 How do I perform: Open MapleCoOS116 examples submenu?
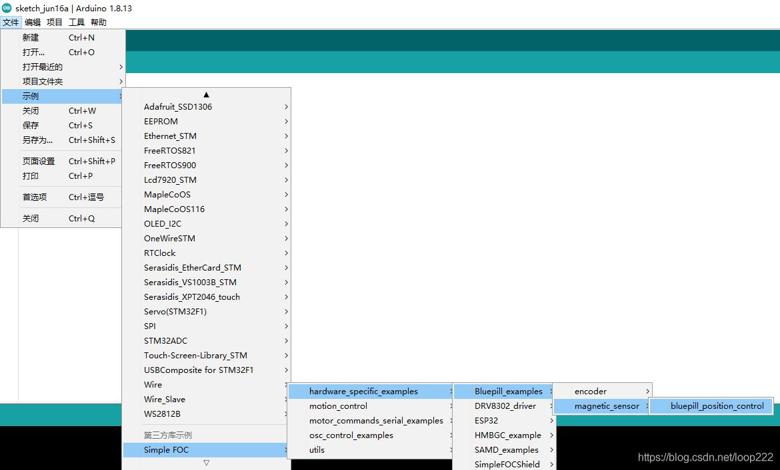[x=206, y=209]
